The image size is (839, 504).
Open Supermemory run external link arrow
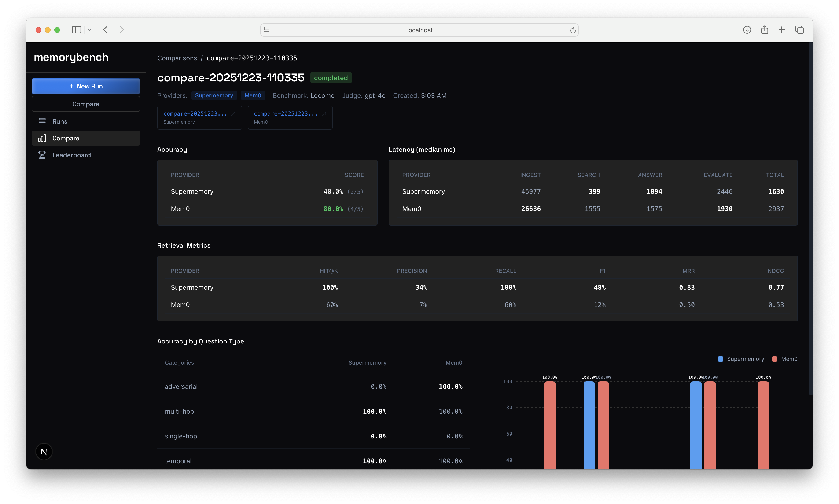[x=233, y=114]
